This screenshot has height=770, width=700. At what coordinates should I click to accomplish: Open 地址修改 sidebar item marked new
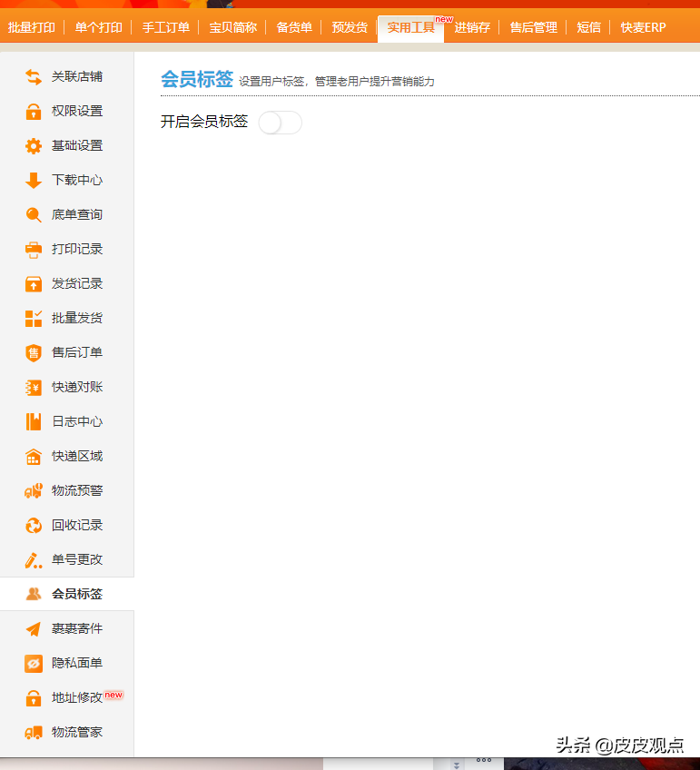click(77, 698)
